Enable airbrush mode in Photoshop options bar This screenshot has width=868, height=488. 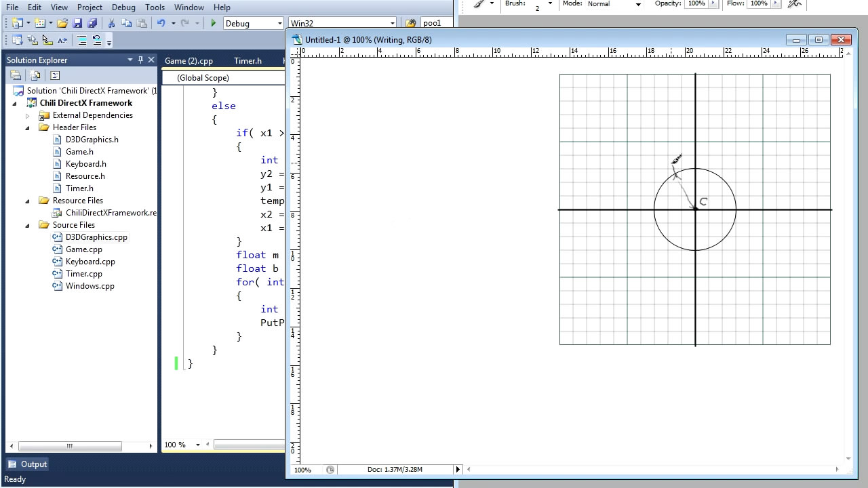(x=794, y=3)
